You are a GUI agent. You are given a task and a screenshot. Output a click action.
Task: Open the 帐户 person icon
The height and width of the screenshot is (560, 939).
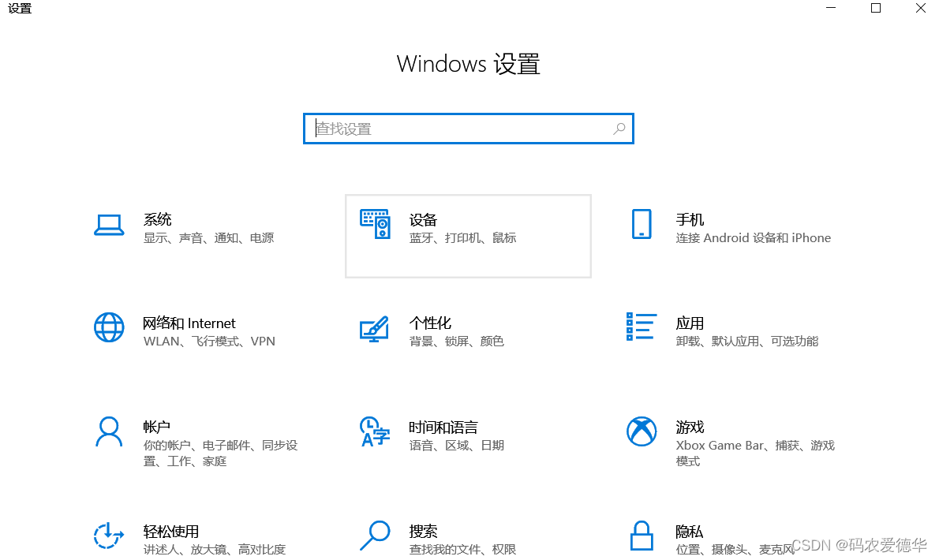click(x=109, y=432)
